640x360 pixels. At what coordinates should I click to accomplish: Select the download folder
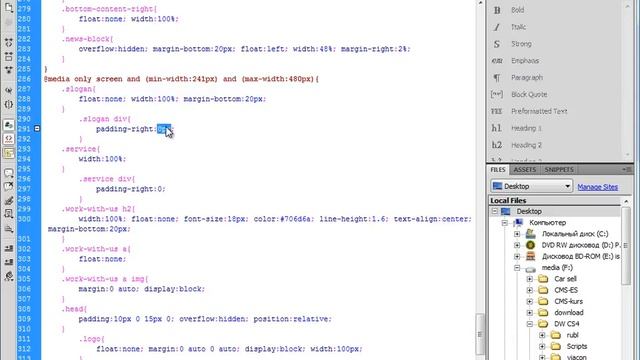coord(569,313)
